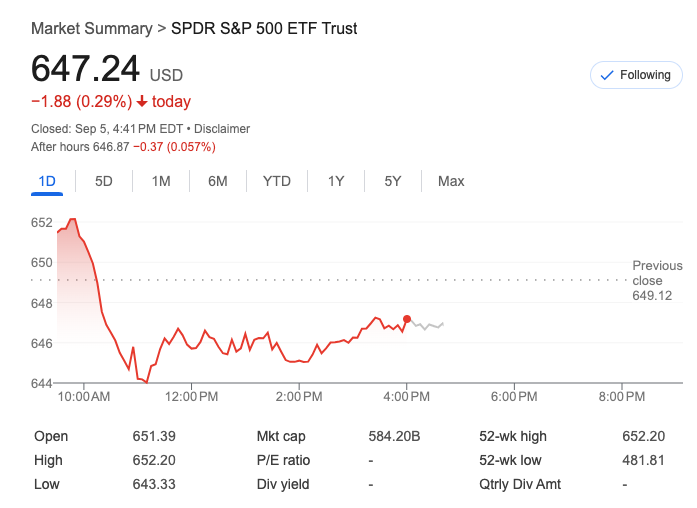Select the 1Y range tab
The width and height of the screenshot is (697, 508).
tap(336, 181)
